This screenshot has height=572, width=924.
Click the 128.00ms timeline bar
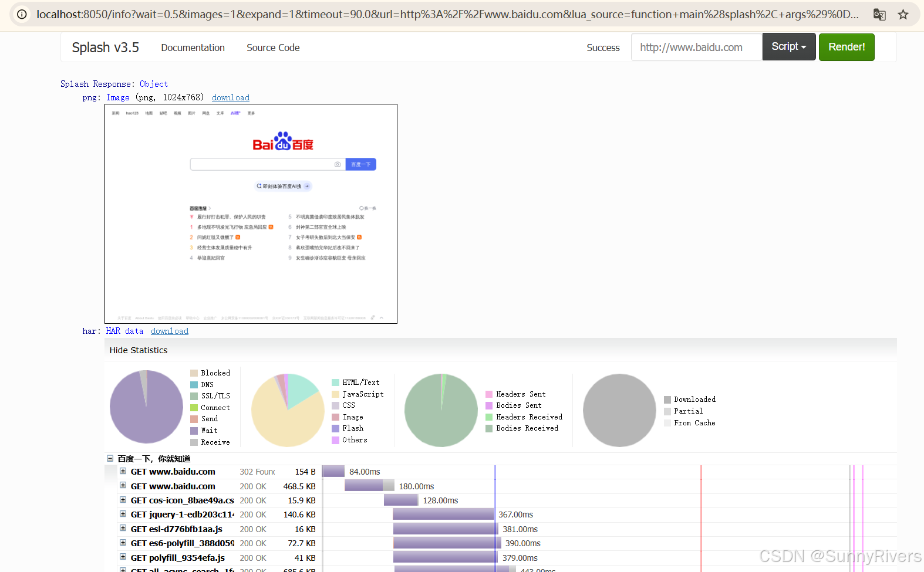(x=401, y=500)
